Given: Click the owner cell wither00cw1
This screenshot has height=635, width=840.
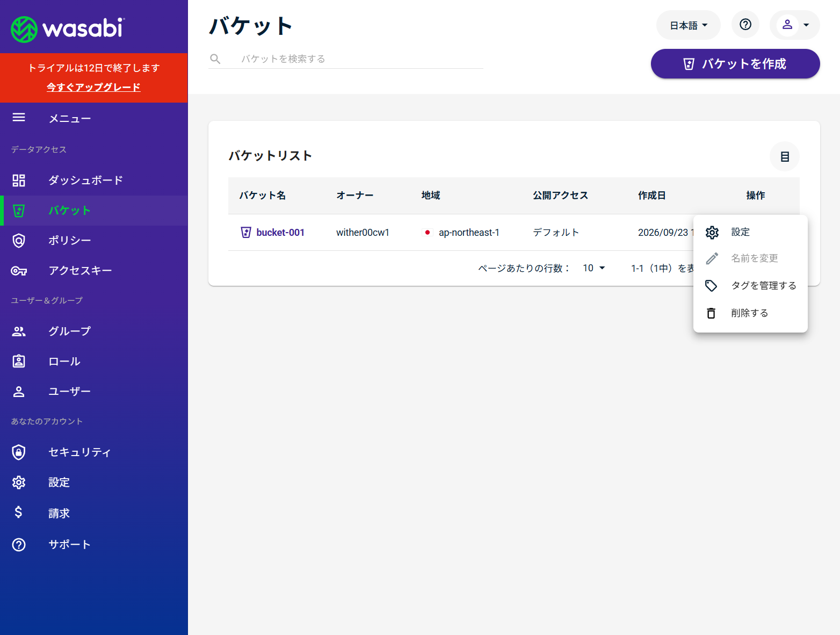Looking at the screenshot, I should (x=363, y=233).
